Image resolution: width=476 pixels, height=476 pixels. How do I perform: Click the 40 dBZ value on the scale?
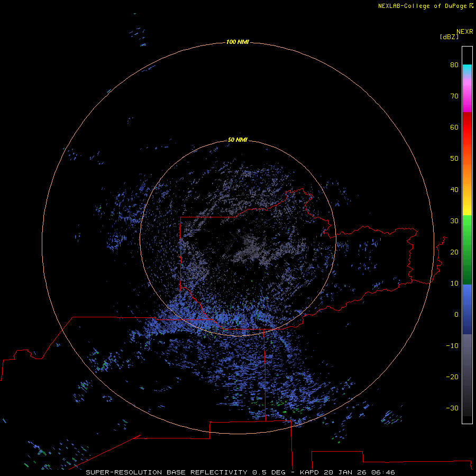click(x=454, y=190)
